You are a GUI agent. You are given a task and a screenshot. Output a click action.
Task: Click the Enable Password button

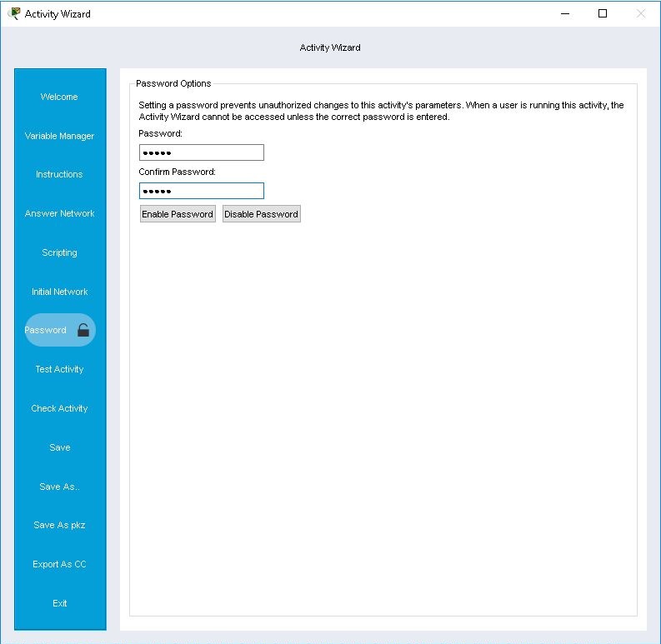pos(178,214)
